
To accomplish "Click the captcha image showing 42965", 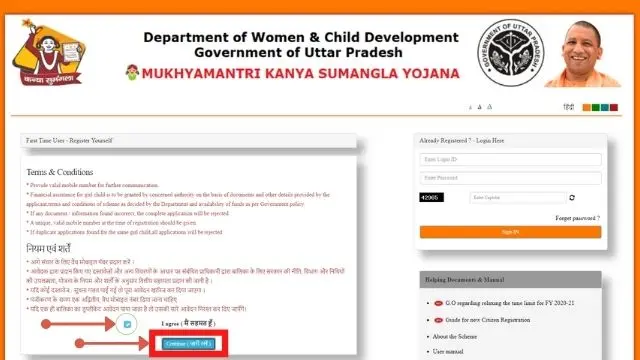I will [x=431, y=198].
